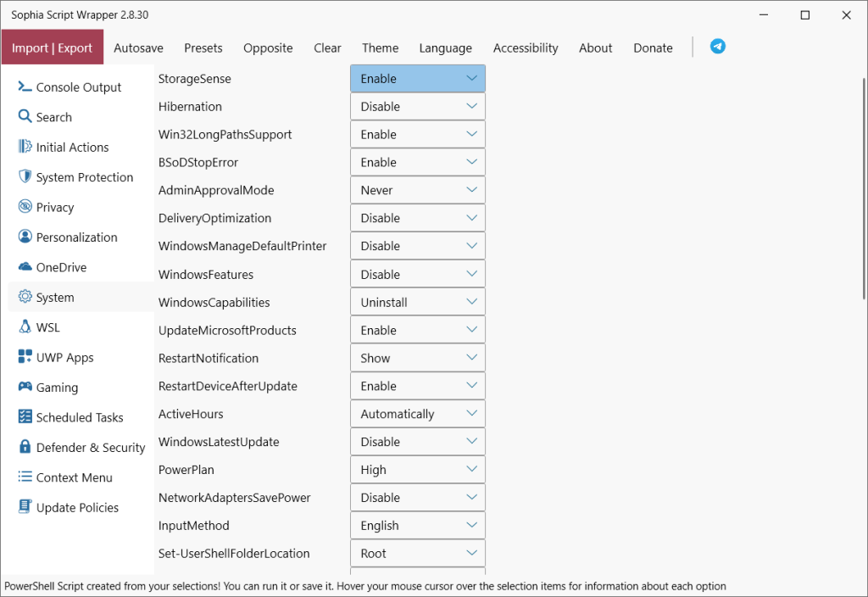Open the AdminApprovalMode dropdown

pos(418,190)
